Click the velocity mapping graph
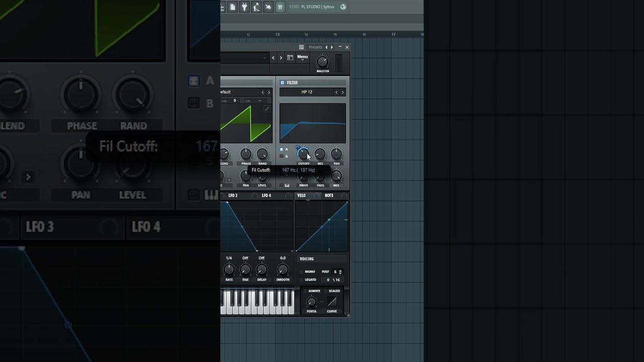This screenshot has width=644, height=362. (321, 226)
